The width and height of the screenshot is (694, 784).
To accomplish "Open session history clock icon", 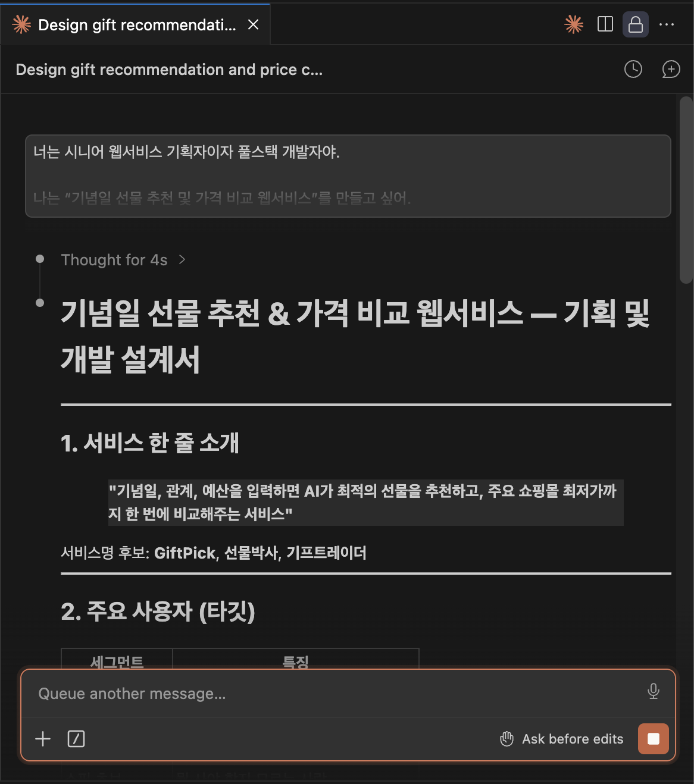I will point(633,70).
